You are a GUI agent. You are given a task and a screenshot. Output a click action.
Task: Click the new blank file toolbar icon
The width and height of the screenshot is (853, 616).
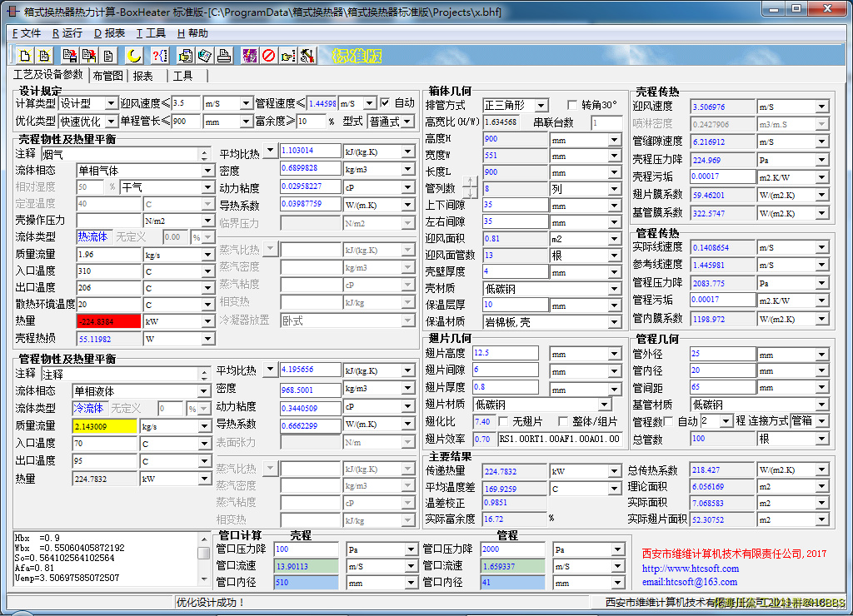[x=25, y=56]
